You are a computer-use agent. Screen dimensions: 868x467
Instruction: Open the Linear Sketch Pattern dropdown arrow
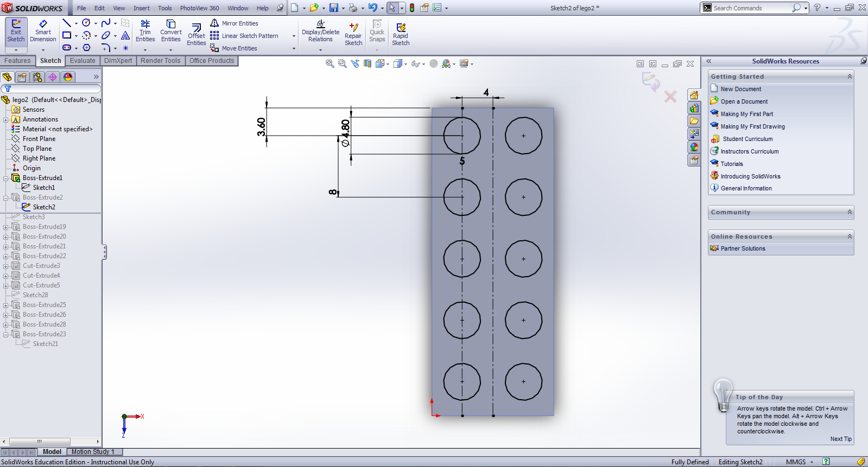[294, 36]
